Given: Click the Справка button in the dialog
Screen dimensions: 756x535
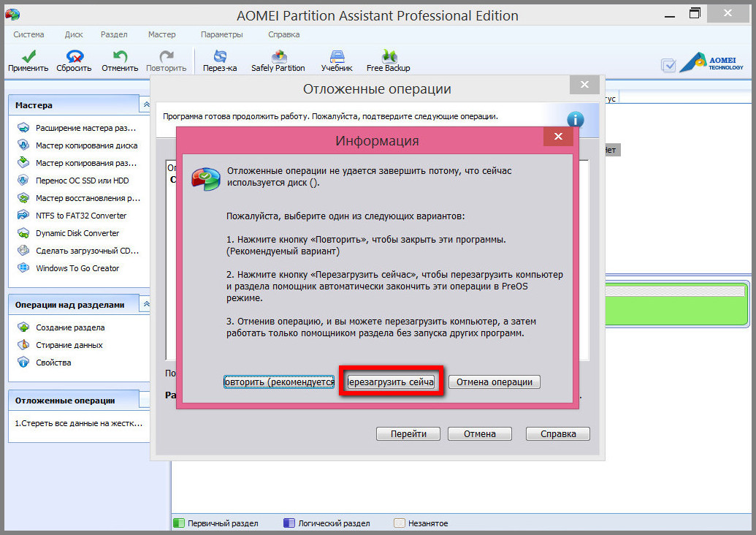Looking at the screenshot, I should [x=558, y=433].
